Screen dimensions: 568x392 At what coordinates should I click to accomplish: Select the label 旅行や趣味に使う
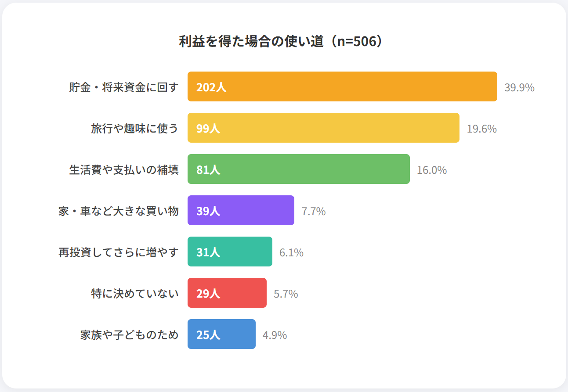pos(135,129)
